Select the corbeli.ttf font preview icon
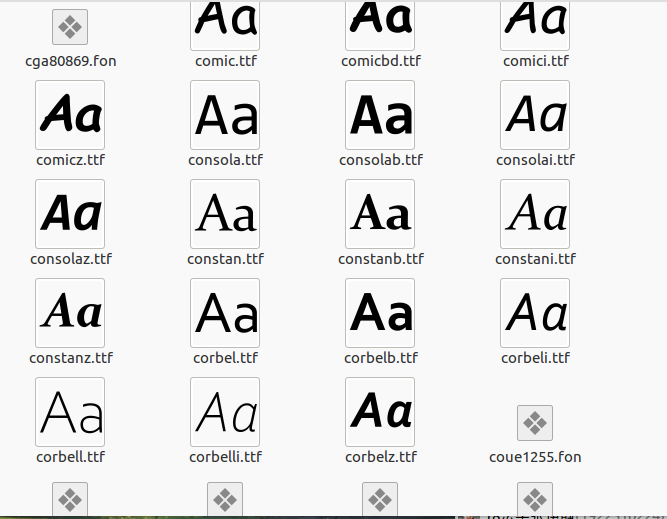This screenshot has height=519, width=667. click(x=535, y=313)
